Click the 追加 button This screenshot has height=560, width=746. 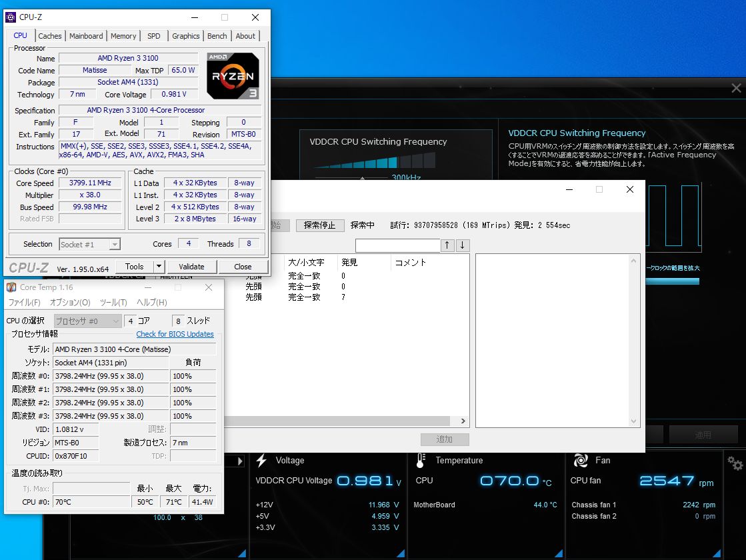tap(445, 439)
